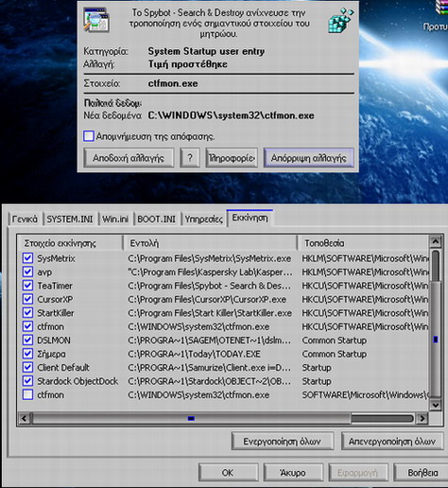Check the disabled ctfmon entry on the bottom row
Image resolution: width=448 pixels, height=488 pixels.
tap(27, 394)
